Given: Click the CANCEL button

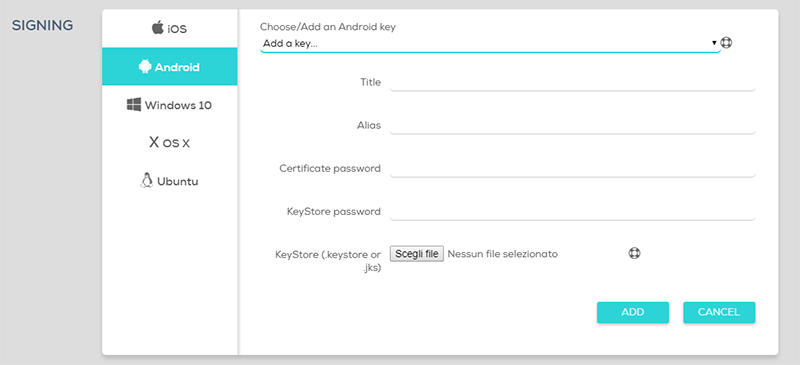Looking at the screenshot, I should 719,312.
